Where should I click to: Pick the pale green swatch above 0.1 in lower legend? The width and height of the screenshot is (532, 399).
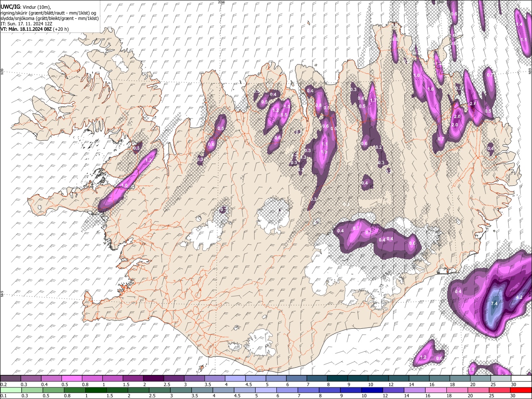[10, 390]
